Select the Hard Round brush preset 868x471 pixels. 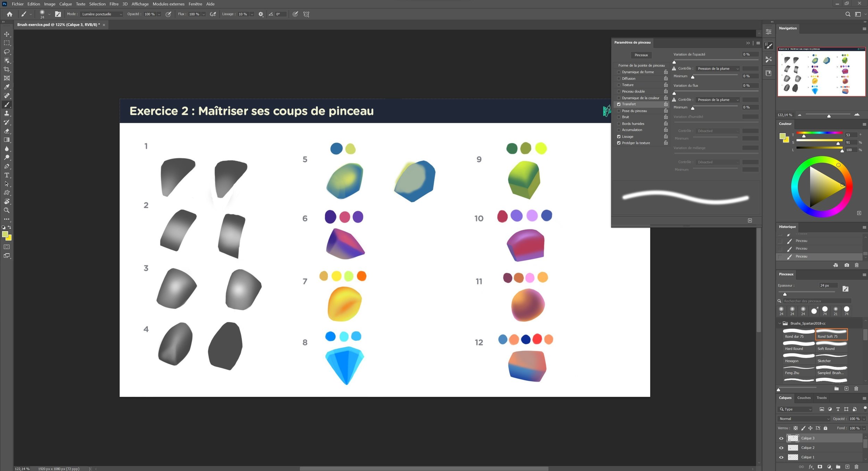point(798,346)
